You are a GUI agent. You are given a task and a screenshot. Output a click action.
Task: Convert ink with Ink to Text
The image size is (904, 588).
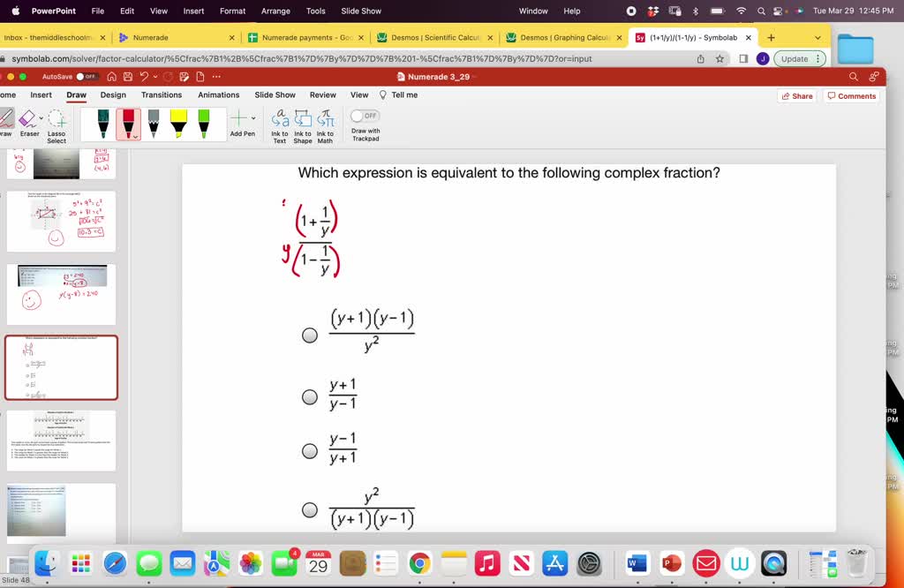pos(280,125)
